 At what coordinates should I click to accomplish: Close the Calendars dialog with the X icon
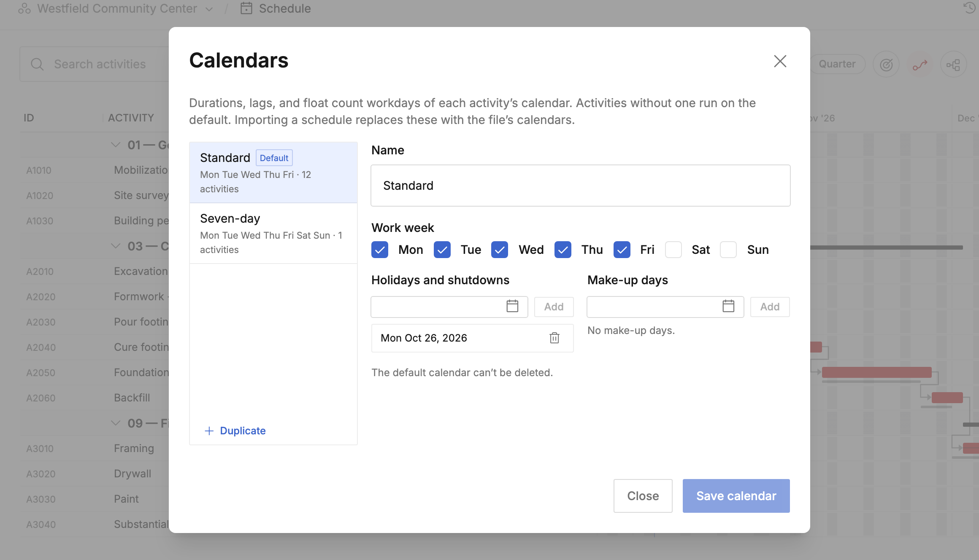point(780,61)
